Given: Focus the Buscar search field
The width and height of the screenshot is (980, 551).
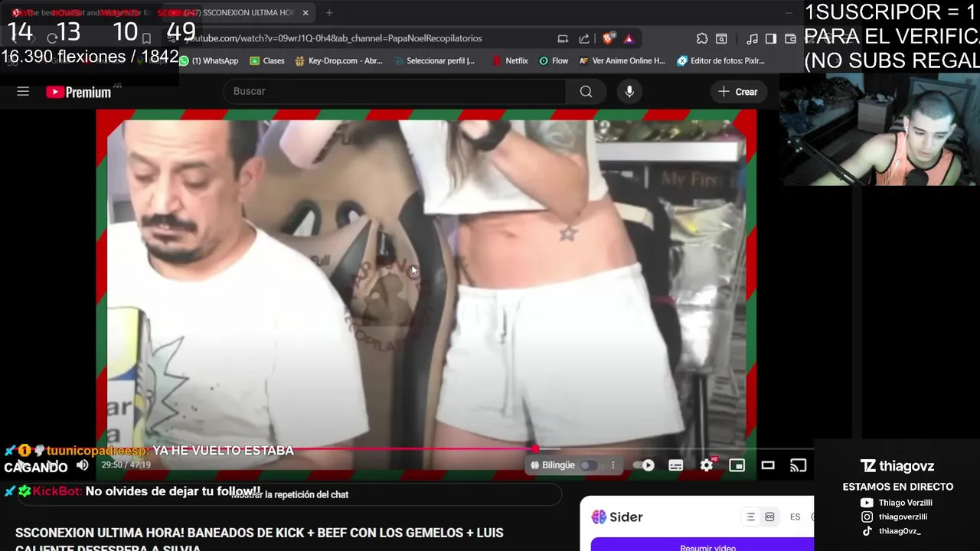Looking at the screenshot, I should point(394,92).
